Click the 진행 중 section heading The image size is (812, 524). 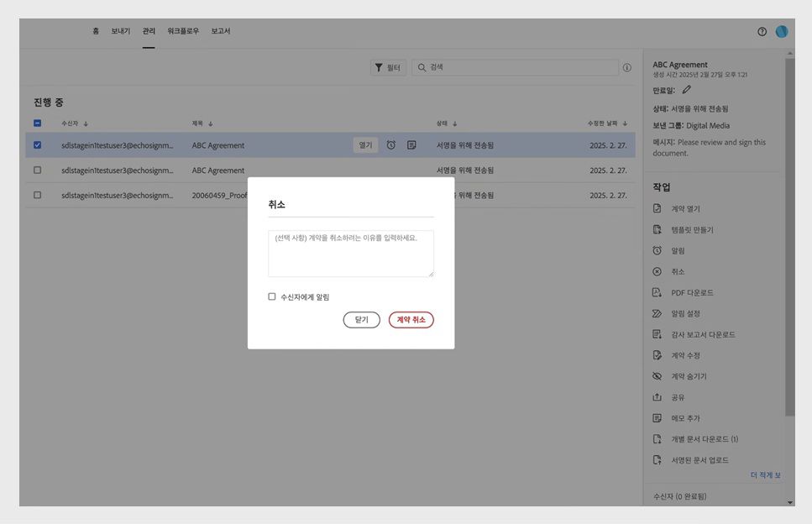click(x=49, y=102)
